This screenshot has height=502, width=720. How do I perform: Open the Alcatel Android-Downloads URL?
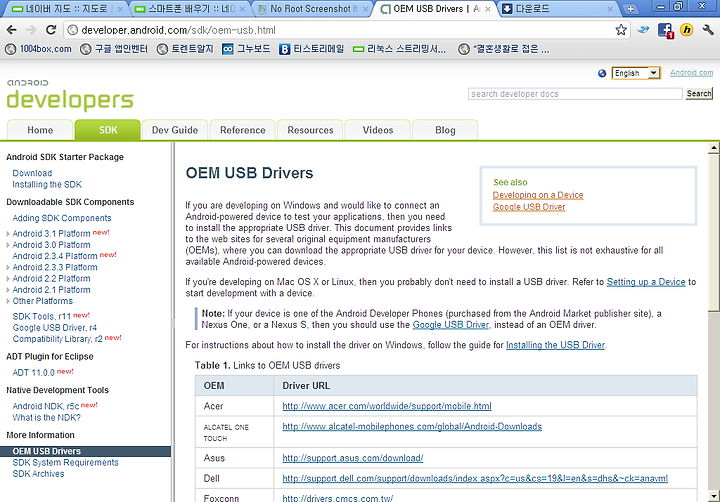(x=412, y=427)
